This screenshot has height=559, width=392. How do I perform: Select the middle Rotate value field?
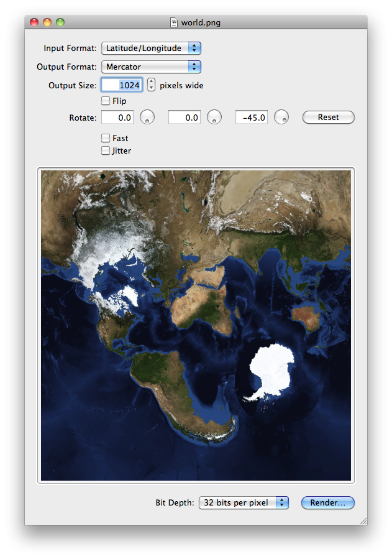pyautogui.click(x=185, y=118)
